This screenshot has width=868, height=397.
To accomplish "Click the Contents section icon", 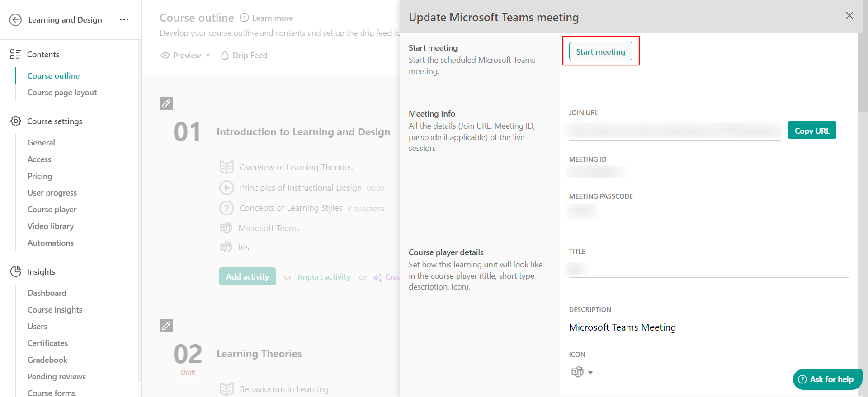I will (15, 55).
